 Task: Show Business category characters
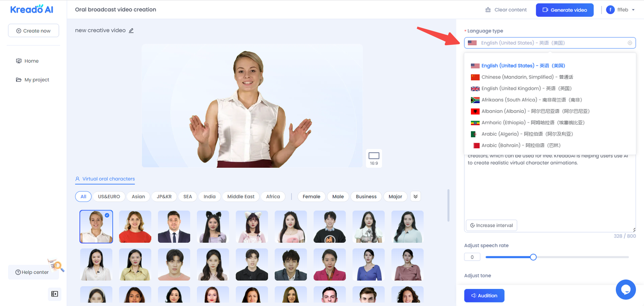366,196
